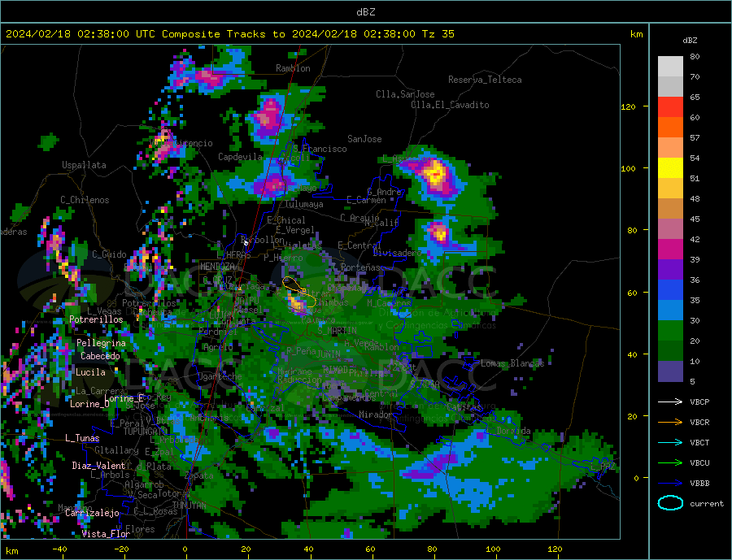The image size is (732, 560).
Task: Click the cyan VBCT arrow in legend
Action: [670, 442]
